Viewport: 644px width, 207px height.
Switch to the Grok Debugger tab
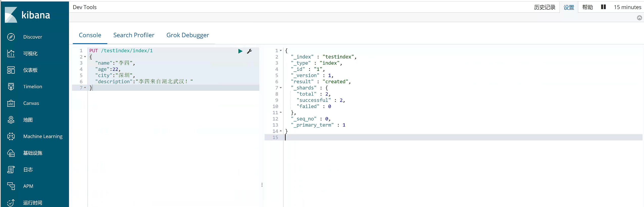(188, 35)
